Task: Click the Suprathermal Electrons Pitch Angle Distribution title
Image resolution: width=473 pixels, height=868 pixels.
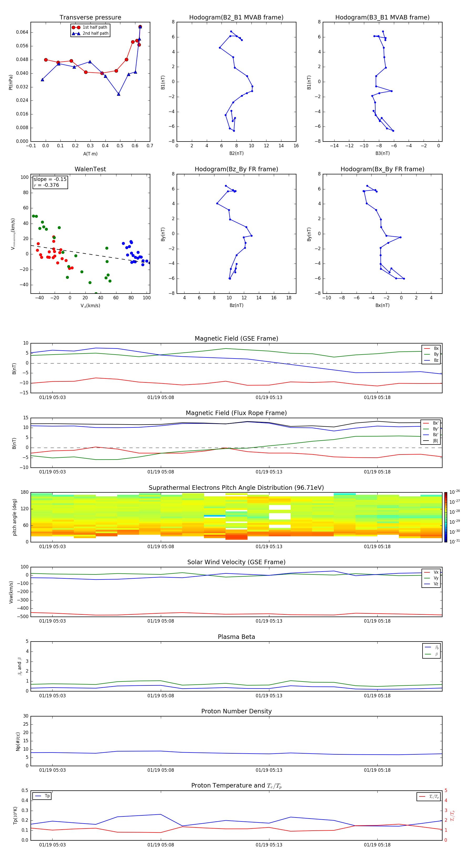Action: pyautogui.click(x=236, y=488)
